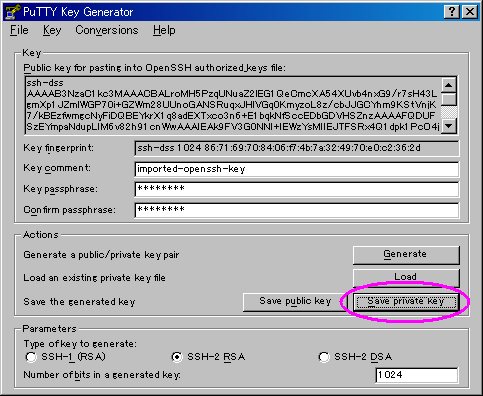The width and height of the screenshot is (483, 396).
Task: Open the Help menu
Action: pos(164,30)
